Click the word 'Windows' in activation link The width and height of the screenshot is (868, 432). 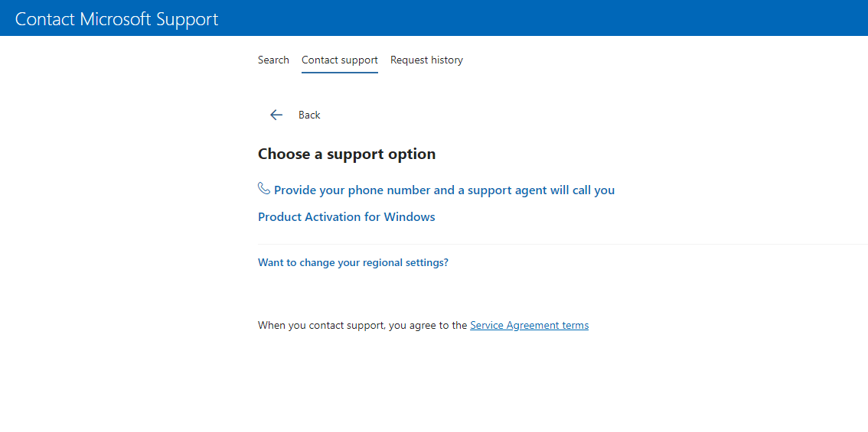click(410, 216)
